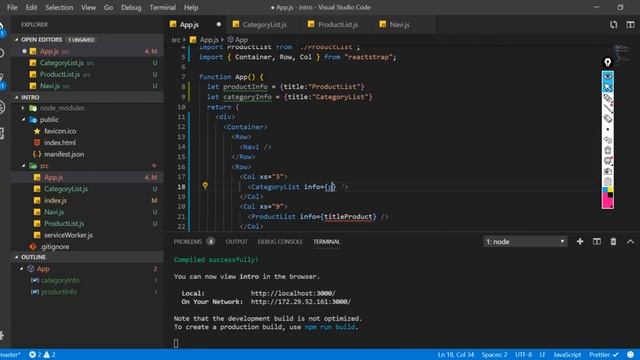This screenshot has width=640, height=360.
Task: Open the Debug menu
Action: 131,7
